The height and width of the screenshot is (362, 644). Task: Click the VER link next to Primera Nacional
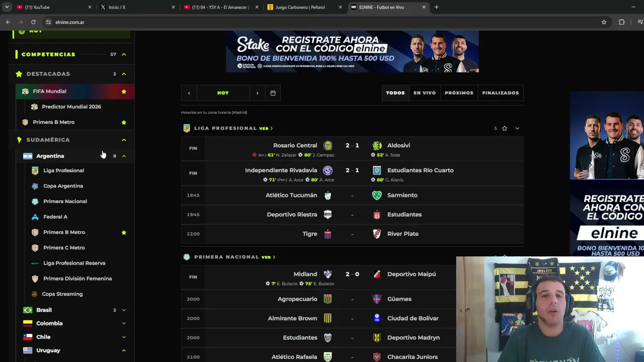pos(268,257)
